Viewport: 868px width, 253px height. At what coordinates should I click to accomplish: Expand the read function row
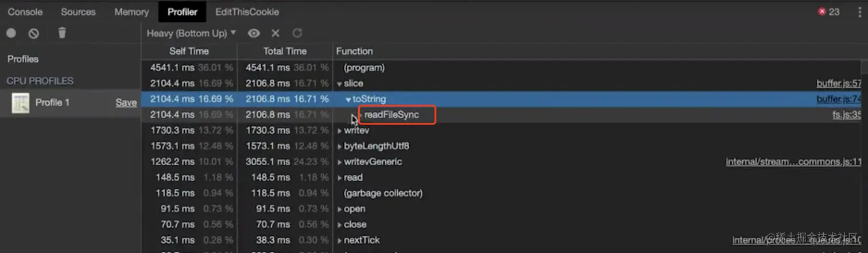coord(339,178)
